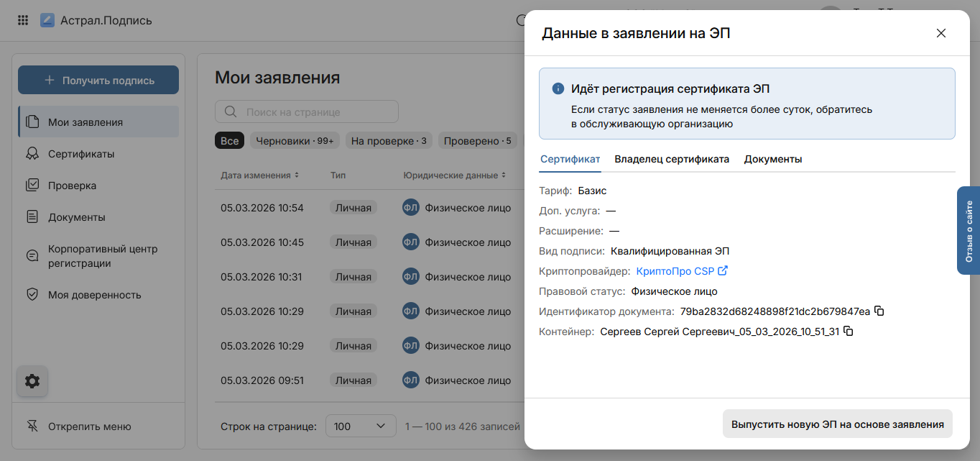Screen dimensions: 980x461
Task: Open Проверка section in the sidebar
Action: [72, 186]
